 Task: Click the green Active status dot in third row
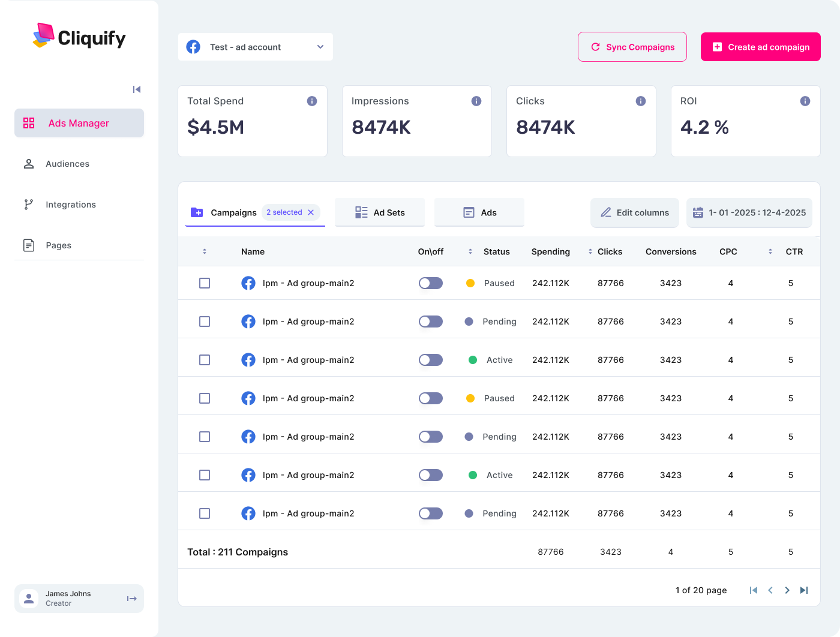(x=473, y=360)
